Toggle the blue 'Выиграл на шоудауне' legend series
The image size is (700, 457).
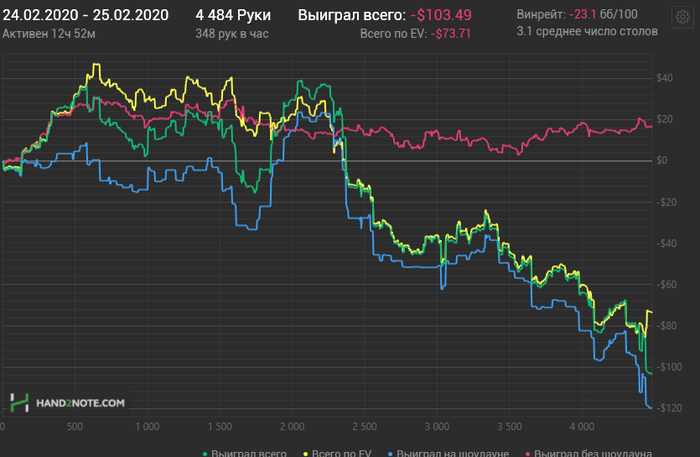[x=448, y=453]
